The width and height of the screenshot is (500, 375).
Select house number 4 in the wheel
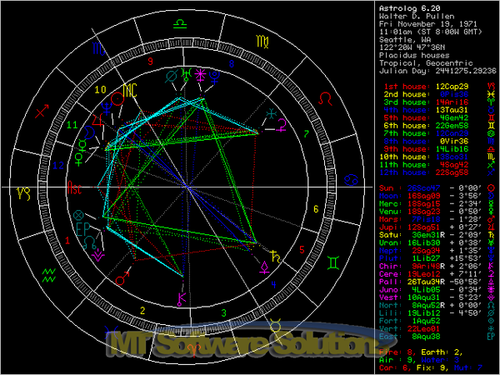click(x=273, y=284)
